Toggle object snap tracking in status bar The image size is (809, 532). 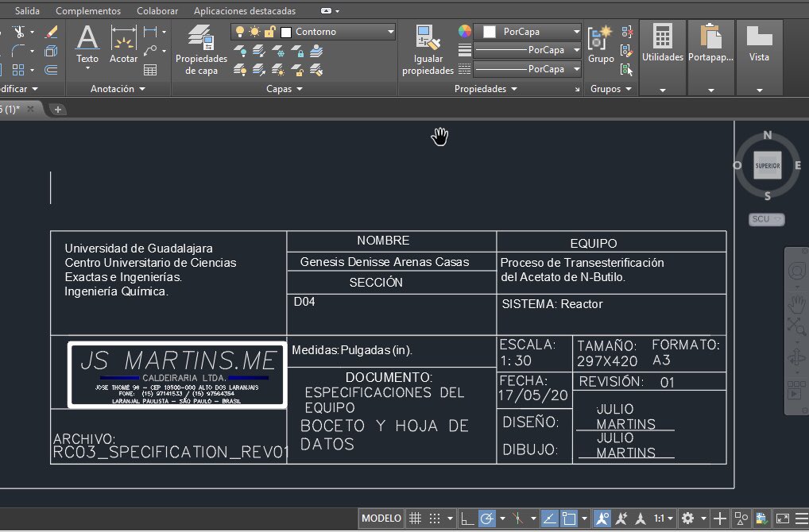(549, 518)
